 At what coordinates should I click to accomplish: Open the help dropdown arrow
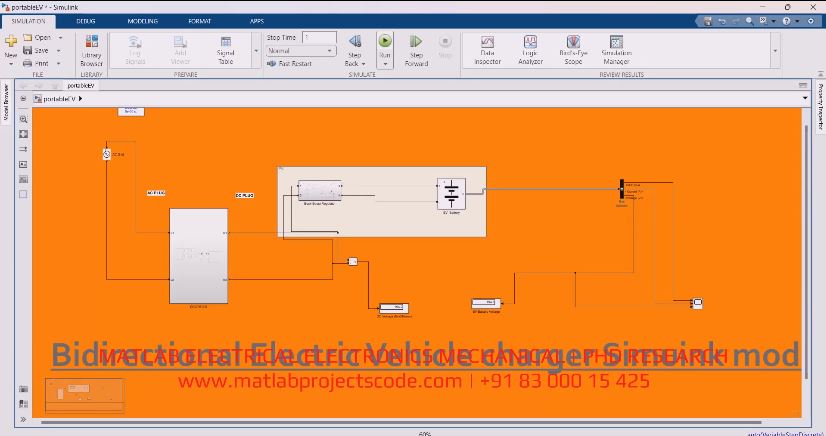(797, 21)
